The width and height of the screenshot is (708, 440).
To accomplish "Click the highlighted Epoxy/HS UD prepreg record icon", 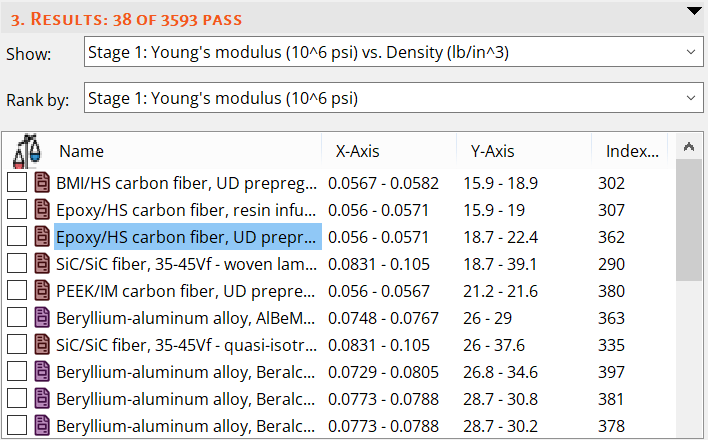I will 42,237.
